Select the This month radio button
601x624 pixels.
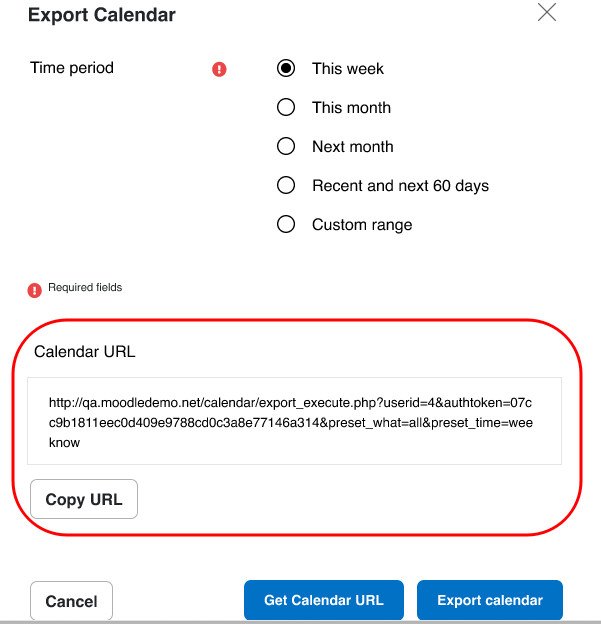(286, 107)
